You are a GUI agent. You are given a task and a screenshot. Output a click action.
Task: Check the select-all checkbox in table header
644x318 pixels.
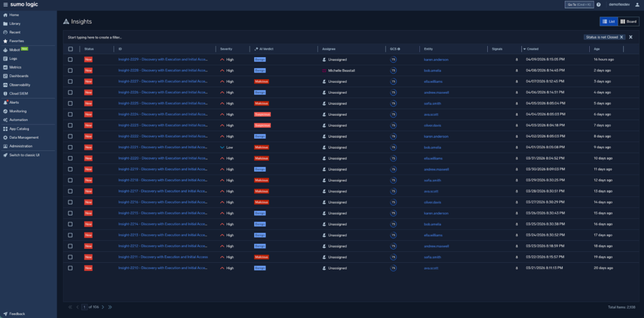[x=70, y=48]
